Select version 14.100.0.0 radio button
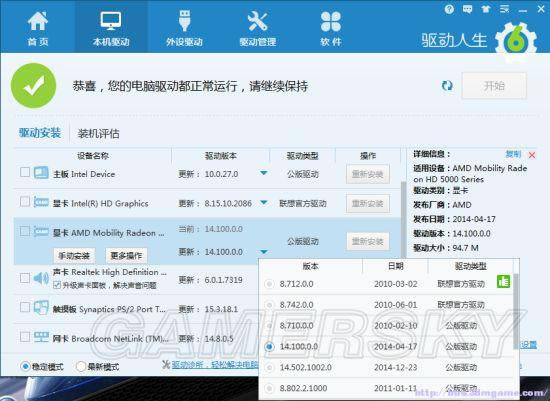 (269, 347)
